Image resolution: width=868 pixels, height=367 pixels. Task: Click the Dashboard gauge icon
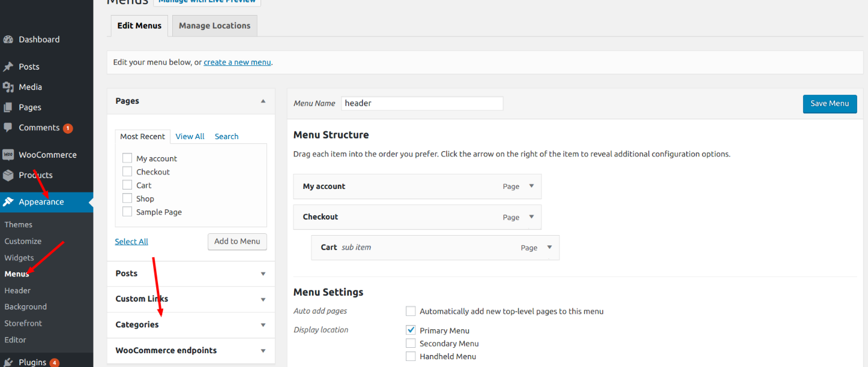click(x=8, y=40)
